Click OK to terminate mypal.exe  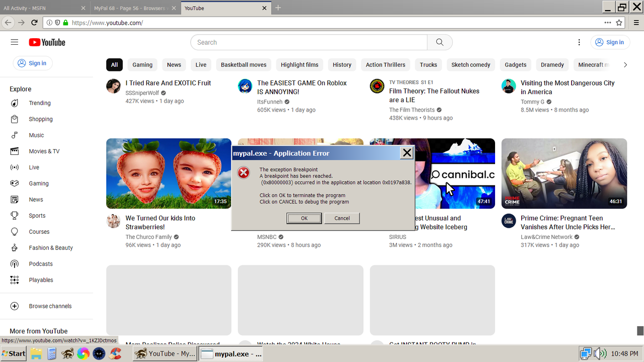304,218
